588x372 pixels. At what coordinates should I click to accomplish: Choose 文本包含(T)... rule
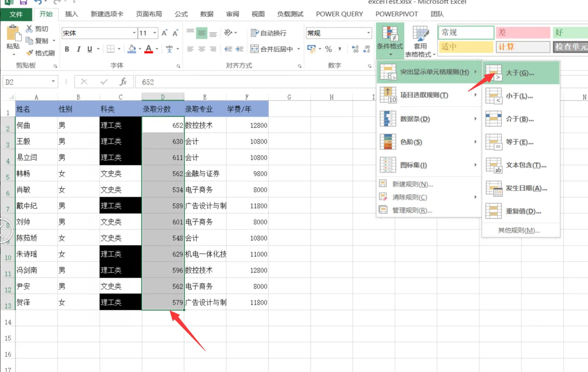521,165
